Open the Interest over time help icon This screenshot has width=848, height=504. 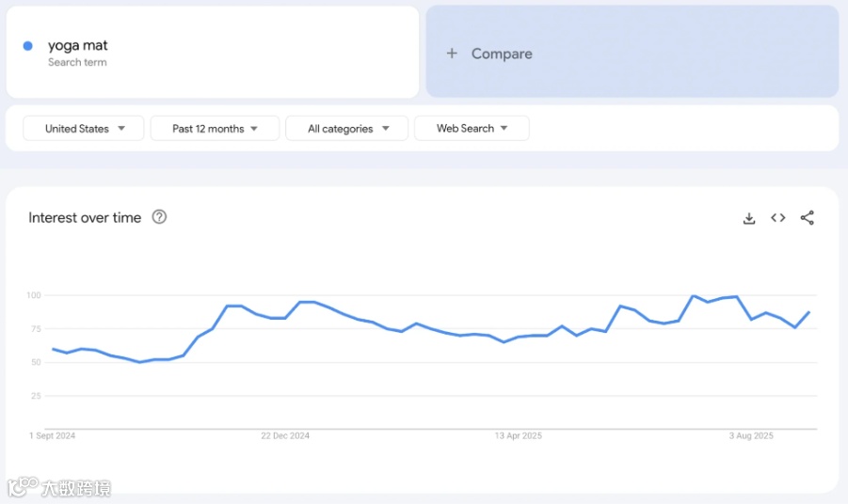coord(159,217)
